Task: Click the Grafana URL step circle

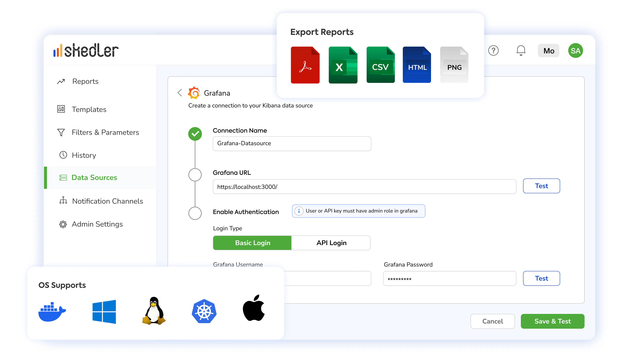Action: coord(195,175)
